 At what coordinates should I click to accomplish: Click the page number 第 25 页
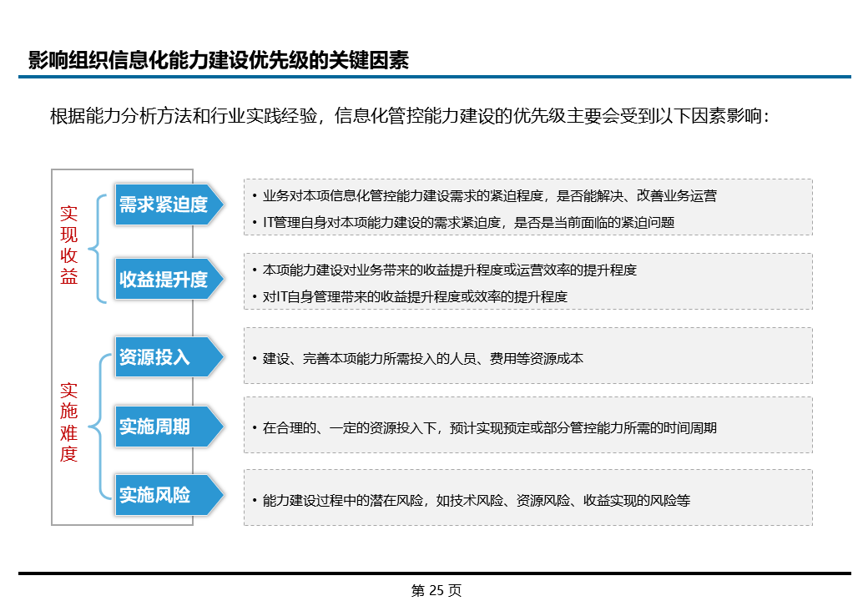coord(437,590)
